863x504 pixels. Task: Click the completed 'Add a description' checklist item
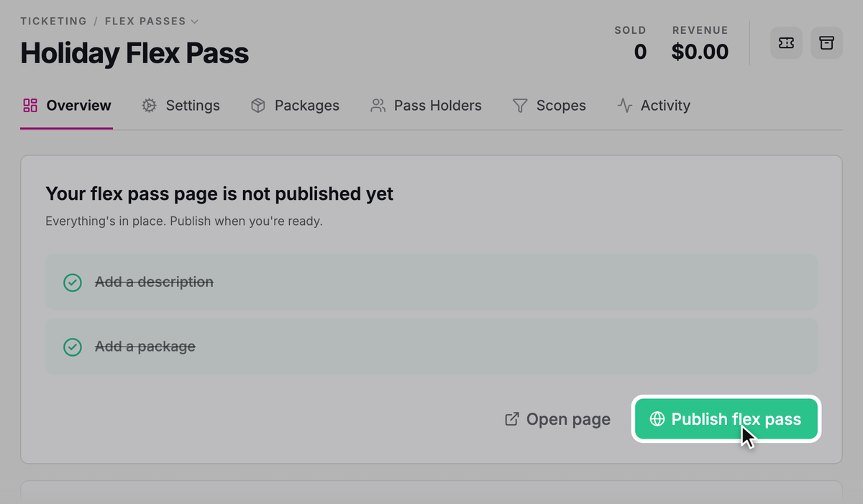point(431,282)
